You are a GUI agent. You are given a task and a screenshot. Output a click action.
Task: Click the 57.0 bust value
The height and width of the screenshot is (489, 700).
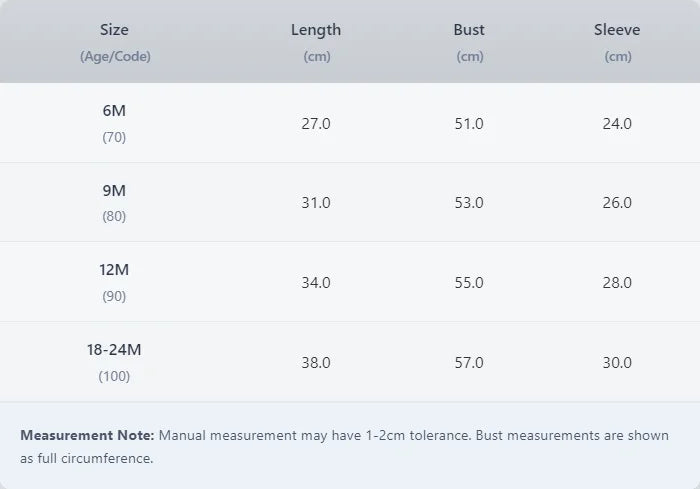click(x=469, y=363)
